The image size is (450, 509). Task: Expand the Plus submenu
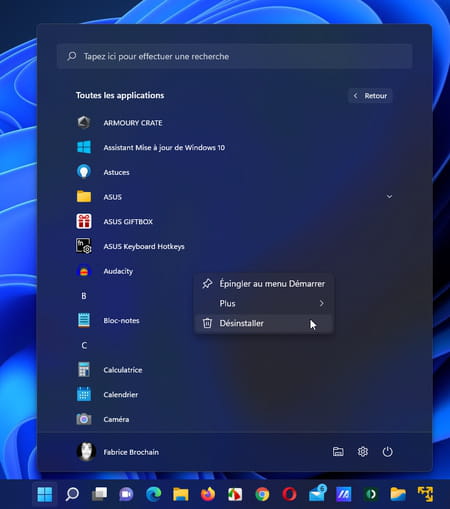264,303
